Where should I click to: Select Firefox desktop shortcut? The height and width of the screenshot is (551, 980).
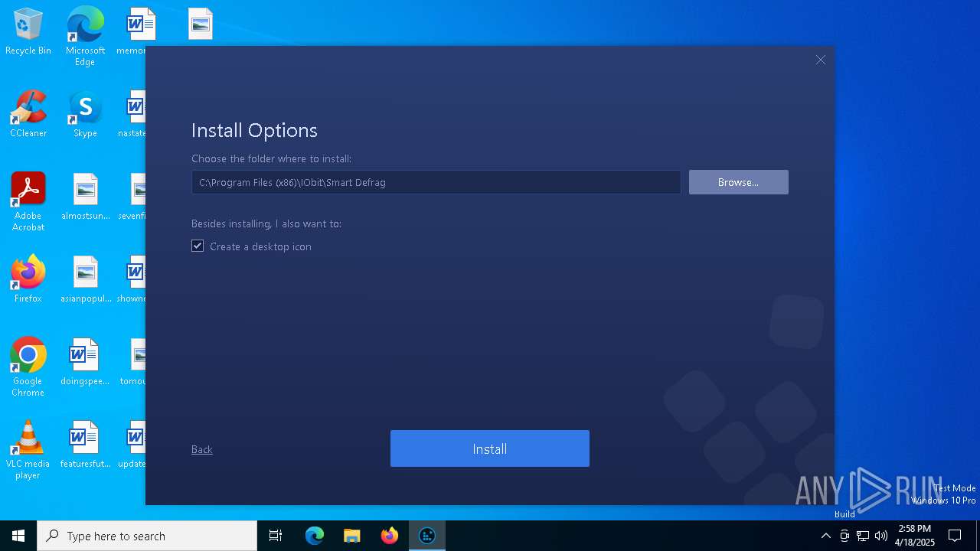(28, 279)
